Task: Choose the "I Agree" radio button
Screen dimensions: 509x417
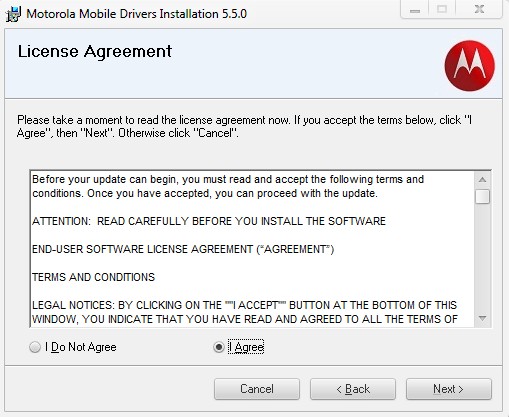Action: [x=239, y=347]
